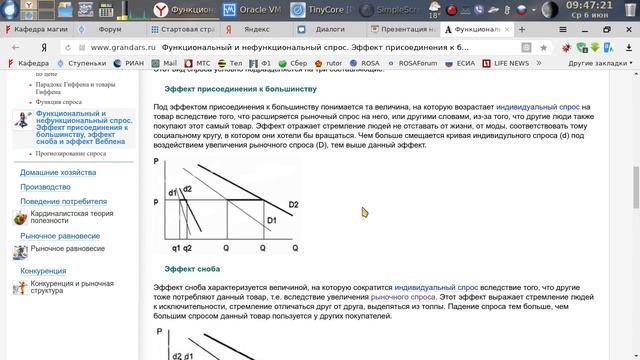Click the red record tray icon

click(451, 10)
